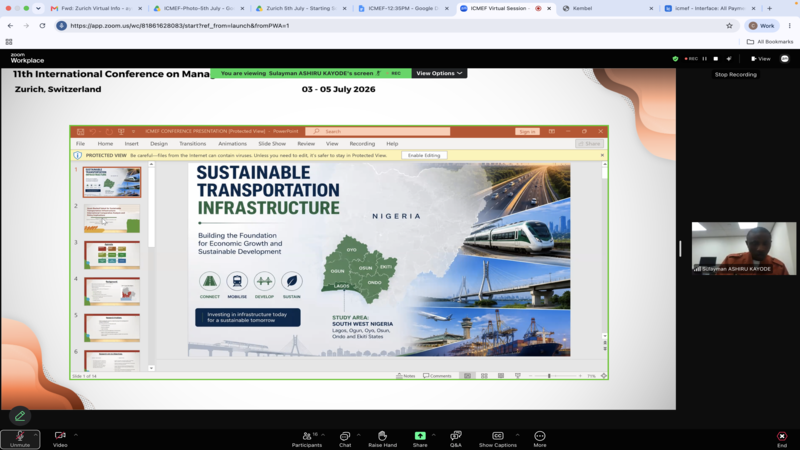Viewport: 800px width, 450px height.
Task: Switch to the ICMEF-12:35PM Google Docs tab
Action: click(x=404, y=8)
